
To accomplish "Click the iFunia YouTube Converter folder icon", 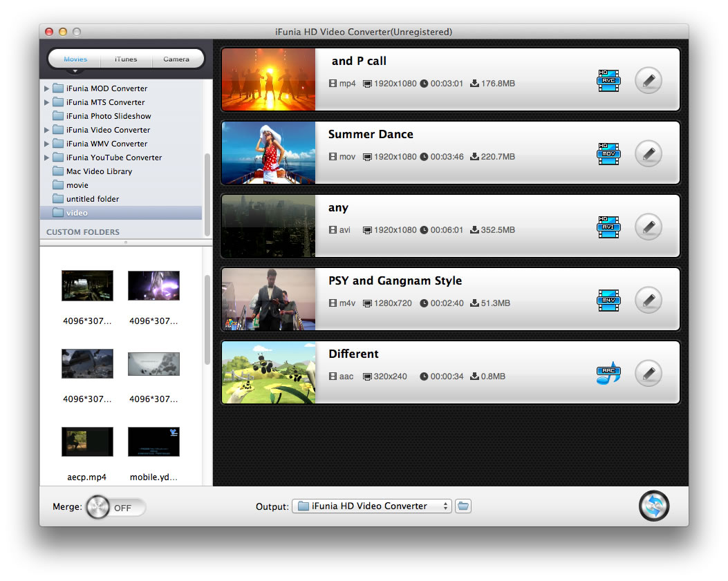I will click(58, 158).
